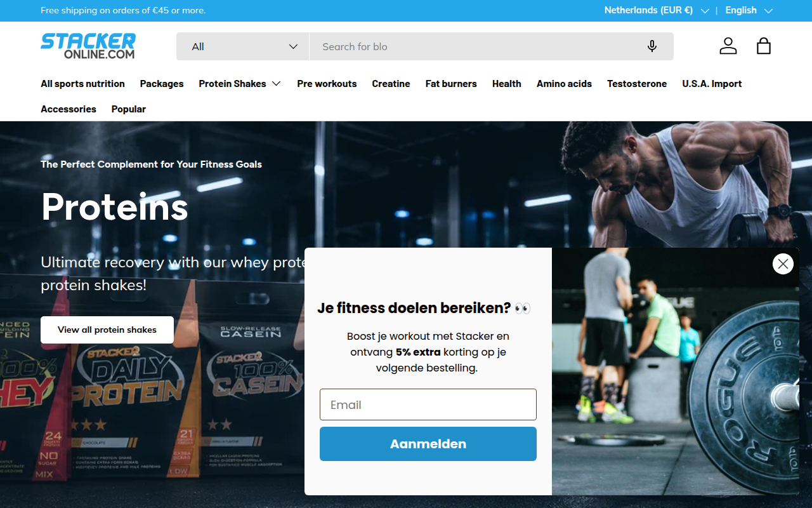This screenshot has height=508, width=812.
Task: Select Amino acids in the menu
Action: point(564,84)
